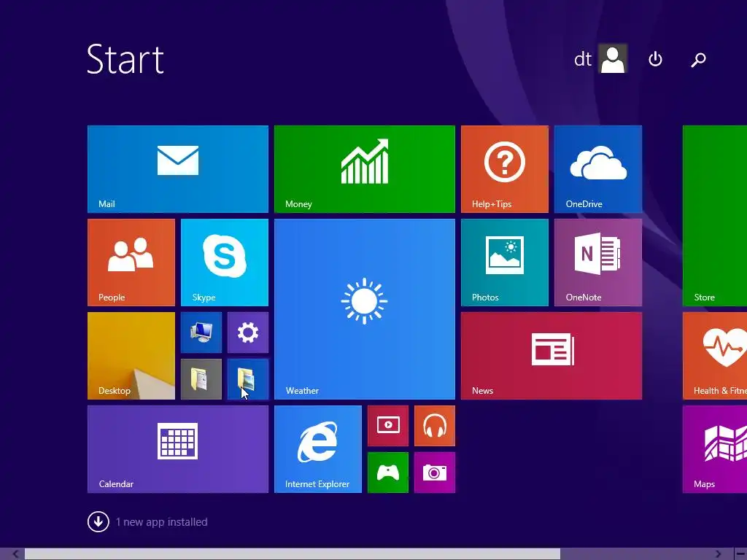Click the Start heading text
The height and width of the screenshot is (560, 747).
(125, 59)
